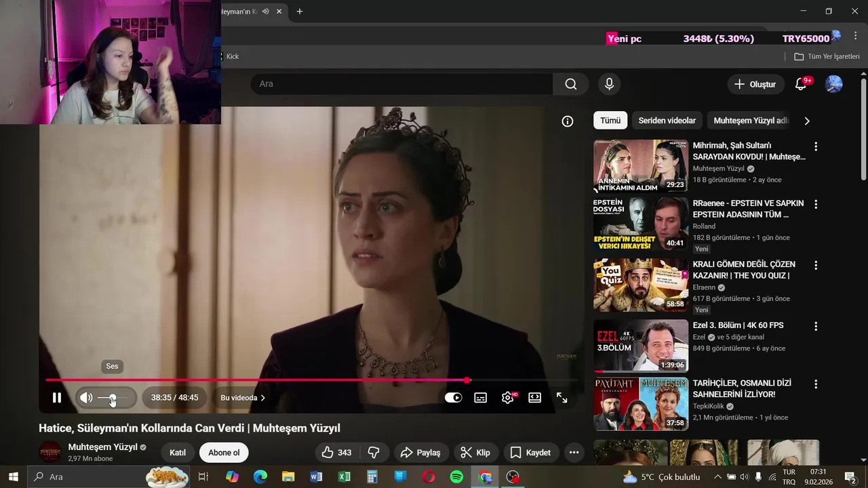Click the YouTube search field
This screenshot has height=488, width=868.
click(x=402, y=84)
